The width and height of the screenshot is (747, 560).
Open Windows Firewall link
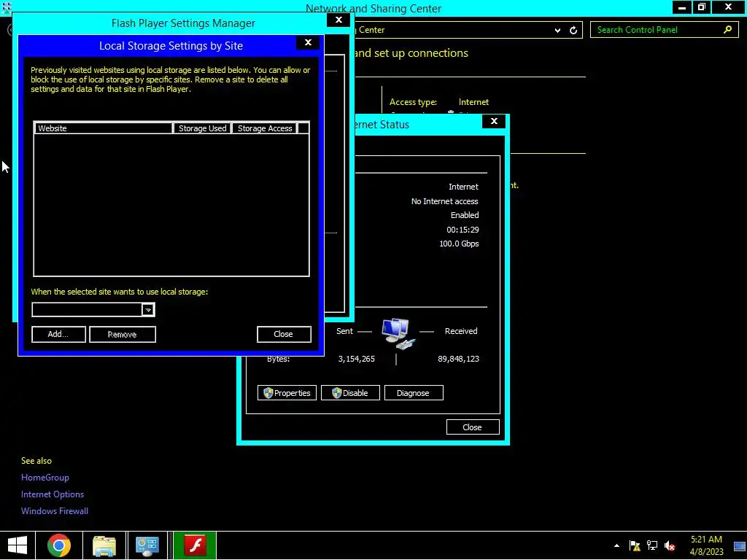(x=54, y=511)
